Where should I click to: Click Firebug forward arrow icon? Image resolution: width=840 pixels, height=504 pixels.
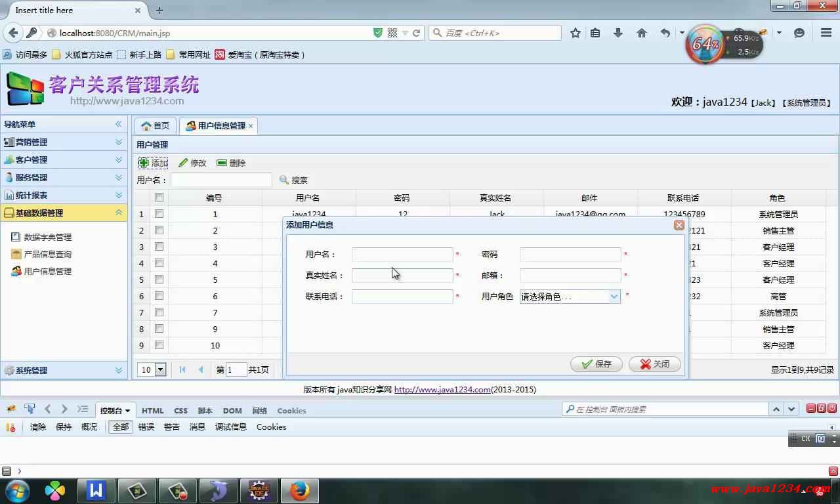tap(64, 409)
